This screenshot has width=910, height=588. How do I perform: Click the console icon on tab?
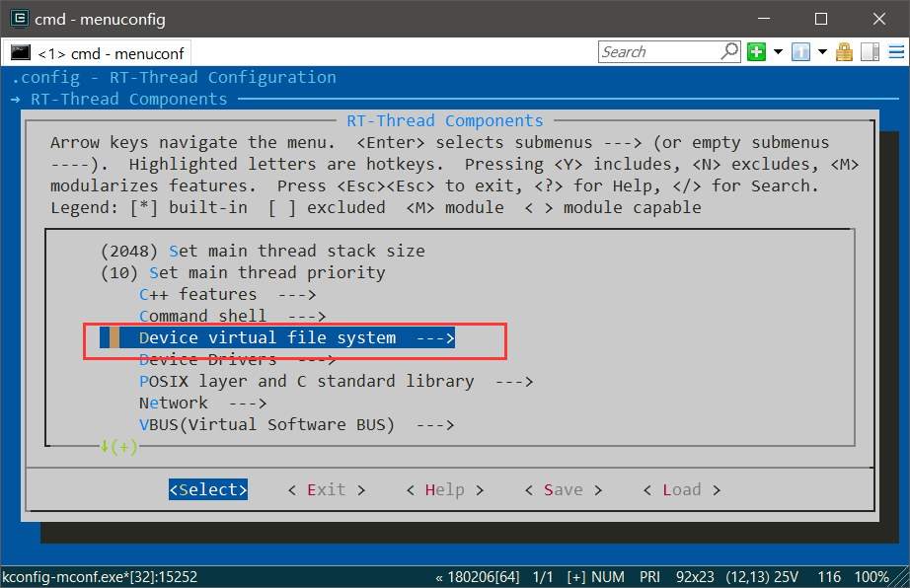tap(21, 52)
